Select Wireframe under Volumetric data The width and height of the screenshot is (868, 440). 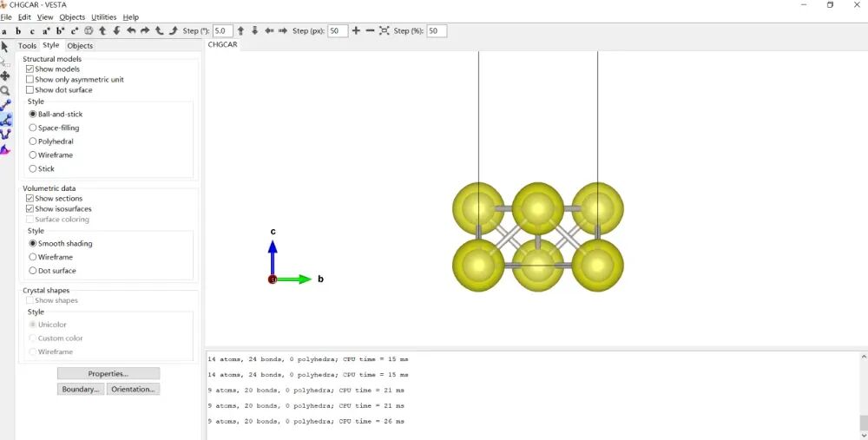coord(33,257)
